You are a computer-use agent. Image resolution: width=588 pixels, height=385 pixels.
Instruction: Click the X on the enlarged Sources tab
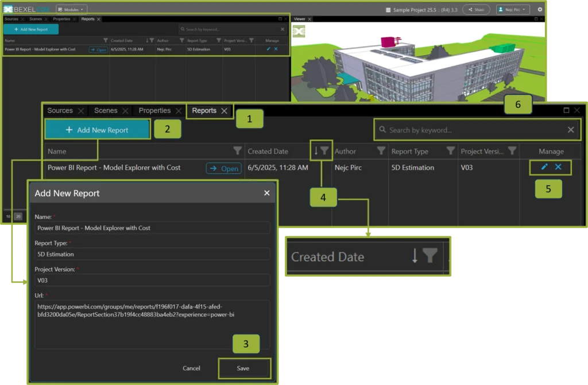click(80, 111)
